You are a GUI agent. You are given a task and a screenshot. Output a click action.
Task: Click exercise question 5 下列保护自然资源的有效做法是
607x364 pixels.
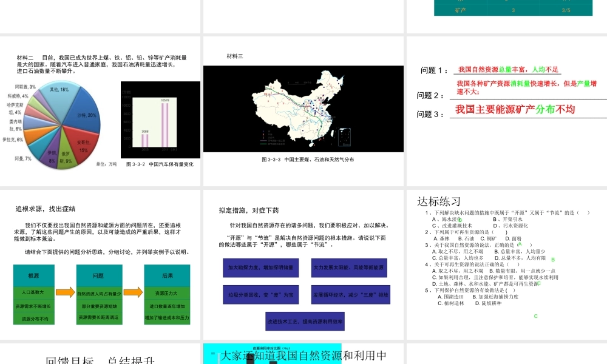point(470,290)
